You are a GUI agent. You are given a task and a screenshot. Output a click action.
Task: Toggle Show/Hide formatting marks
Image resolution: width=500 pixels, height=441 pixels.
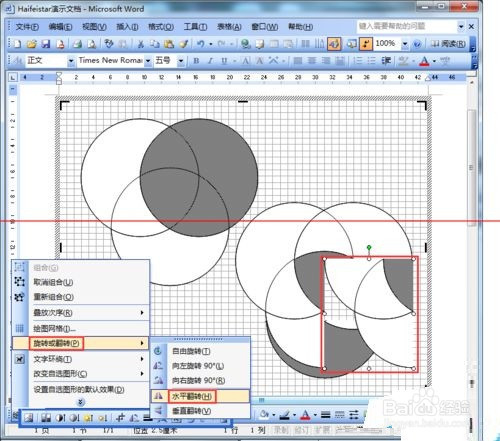pyautogui.click(x=366, y=44)
